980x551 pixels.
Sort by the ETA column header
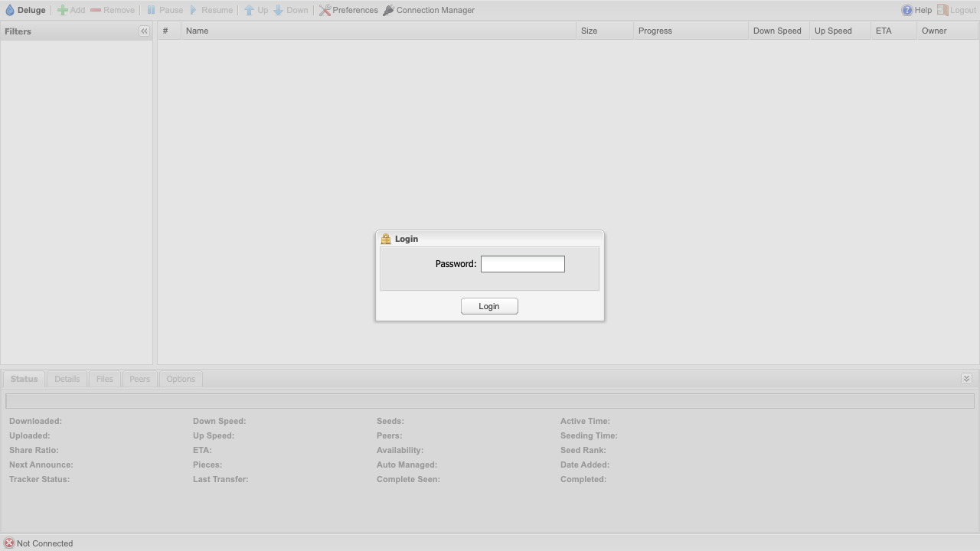893,31
